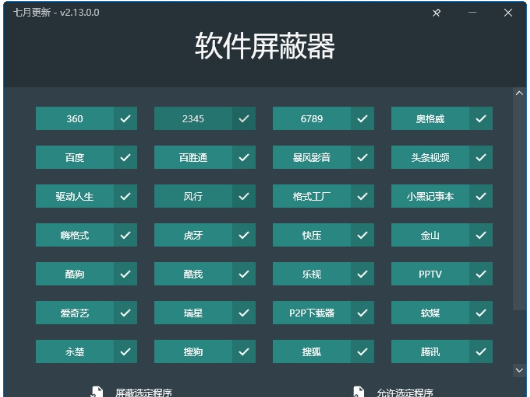Screen dimensions: 530x397
Task: Toggle the 暴风影音 block option
Action: (x=323, y=157)
